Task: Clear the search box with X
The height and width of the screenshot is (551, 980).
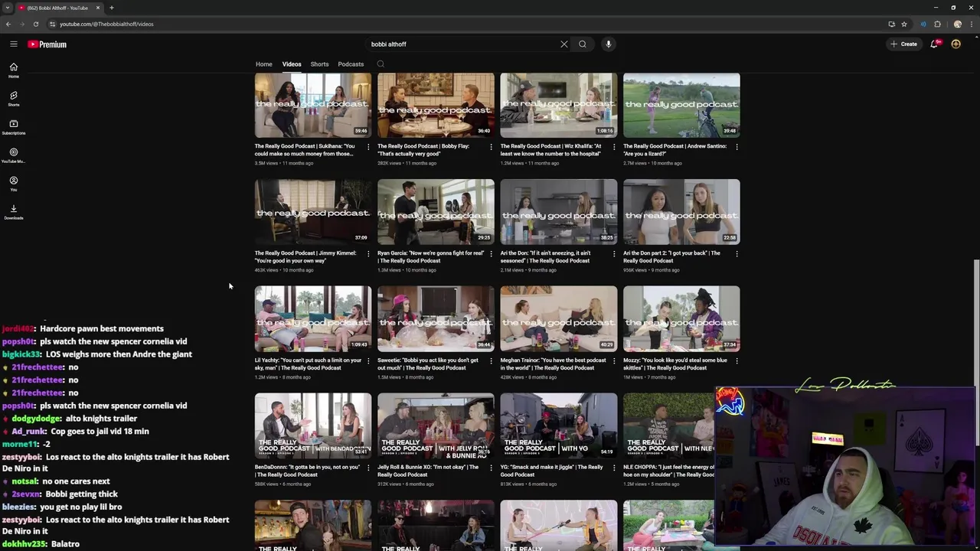Action: tap(564, 44)
